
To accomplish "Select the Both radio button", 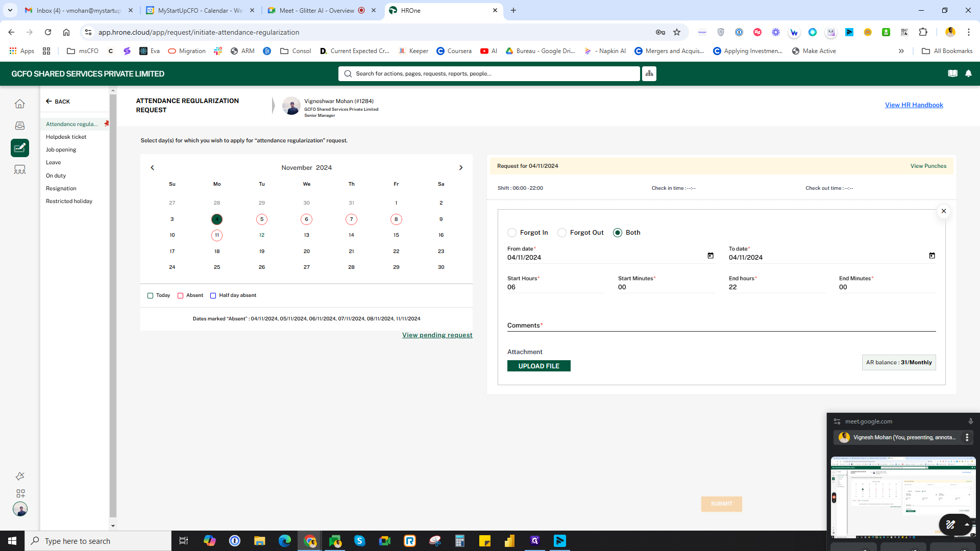I will point(618,233).
